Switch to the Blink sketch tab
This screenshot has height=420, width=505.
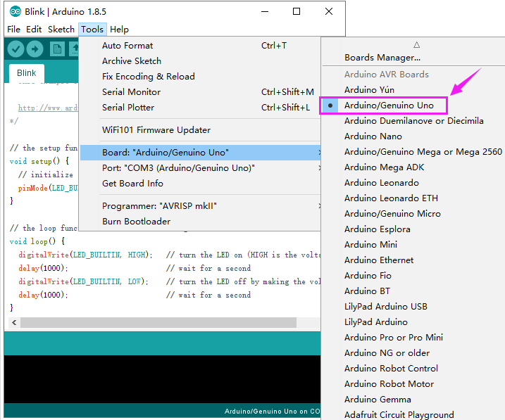(26, 73)
